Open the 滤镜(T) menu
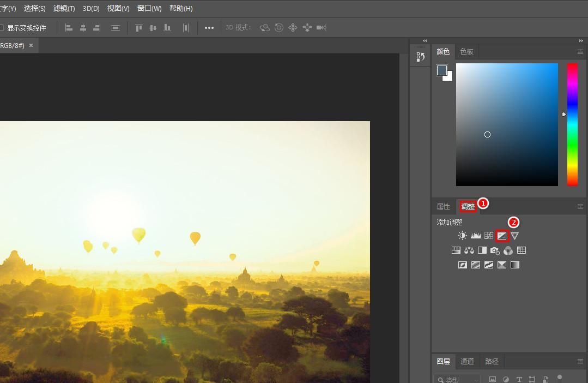 (x=64, y=9)
